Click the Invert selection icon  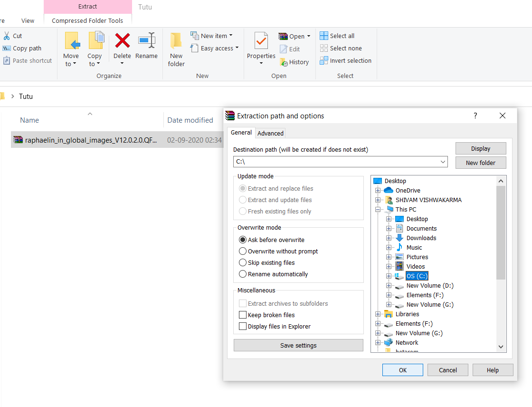click(x=323, y=60)
